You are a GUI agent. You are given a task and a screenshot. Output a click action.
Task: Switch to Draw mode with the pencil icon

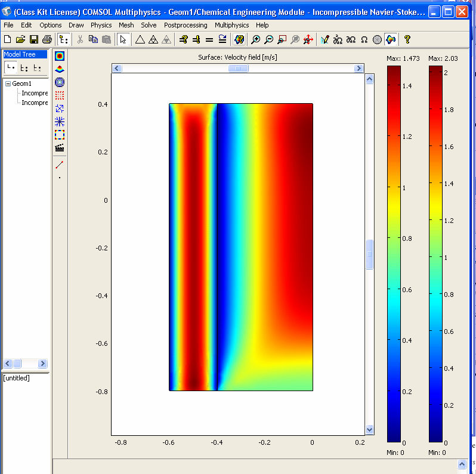pyautogui.click(x=324, y=39)
